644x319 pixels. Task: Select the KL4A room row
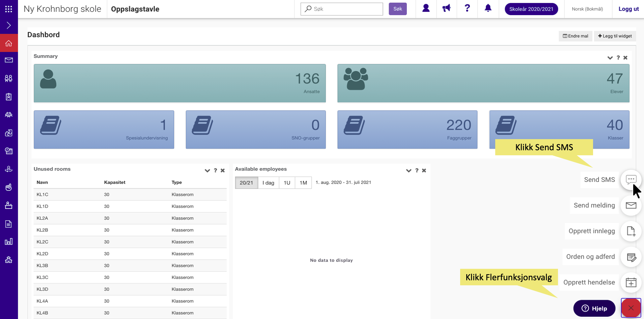coord(130,301)
